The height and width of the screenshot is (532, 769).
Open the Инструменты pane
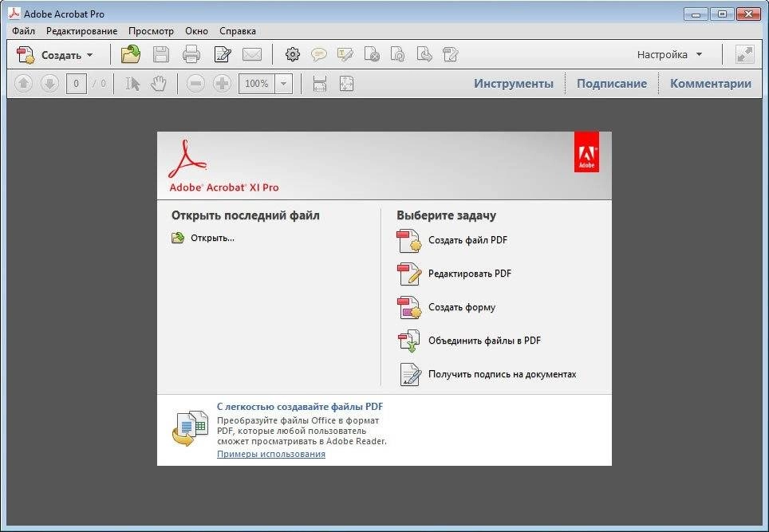coord(514,84)
